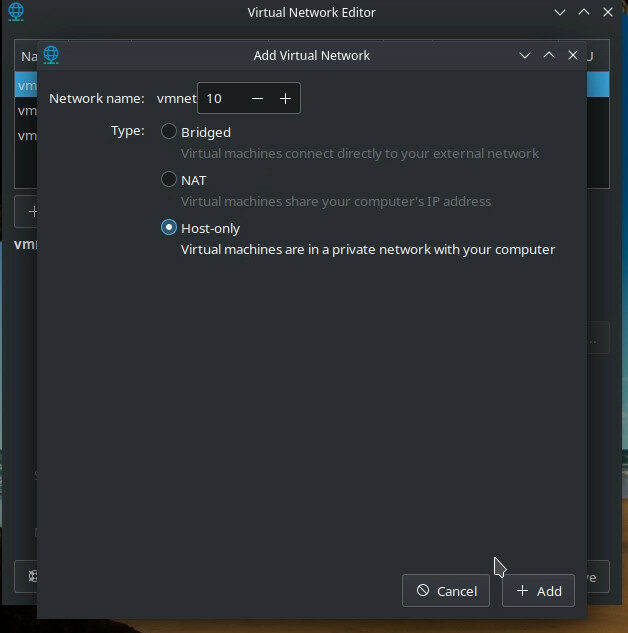Select the Host-only radio option
628x633 pixels.
[x=169, y=228]
